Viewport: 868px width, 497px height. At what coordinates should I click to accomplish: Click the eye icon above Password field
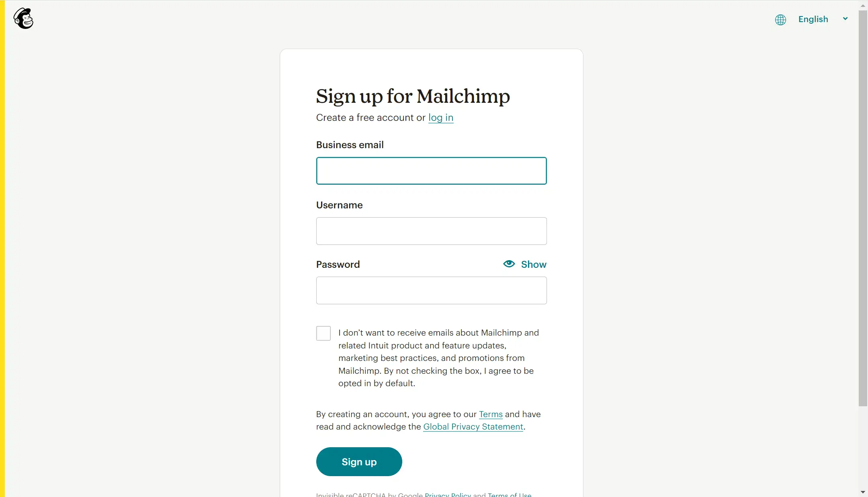coord(509,264)
